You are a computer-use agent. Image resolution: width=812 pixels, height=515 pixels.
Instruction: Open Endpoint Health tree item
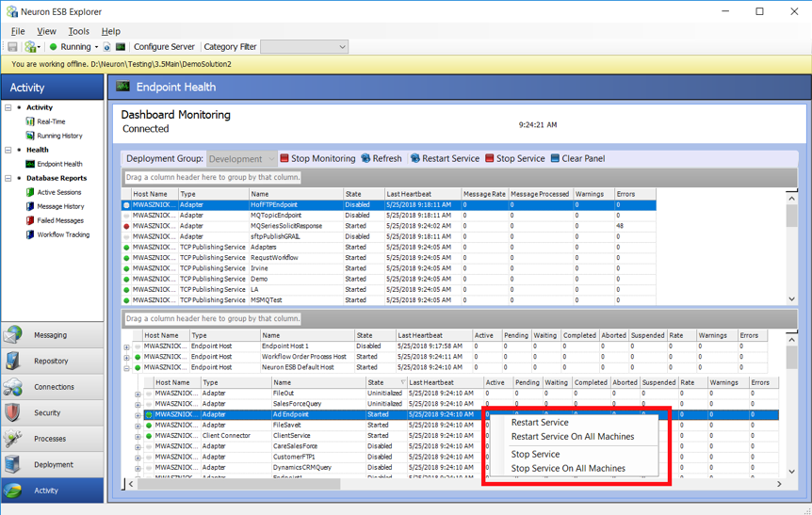[x=59, y=164]
